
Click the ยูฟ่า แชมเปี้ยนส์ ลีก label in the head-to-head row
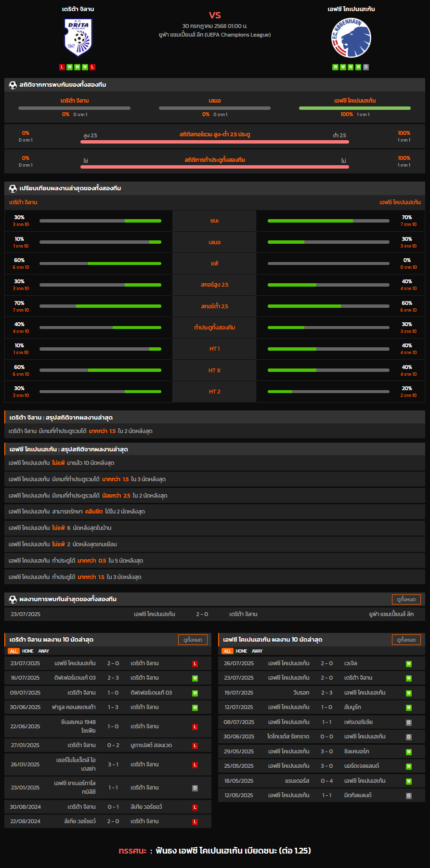391,614
